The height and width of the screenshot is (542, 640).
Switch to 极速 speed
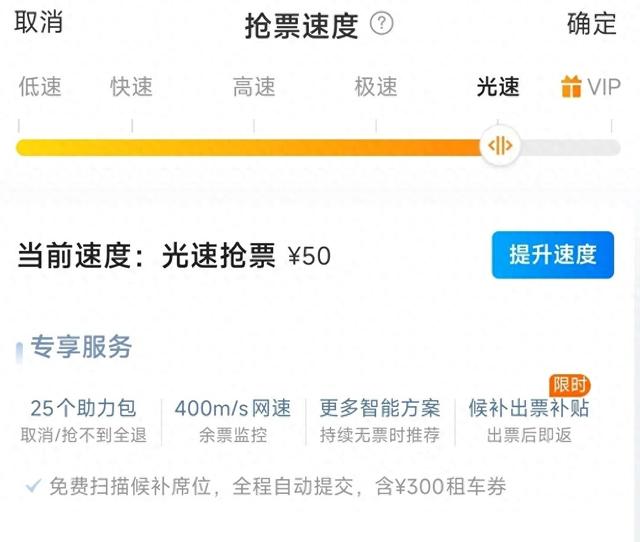(x=376, y=87)
